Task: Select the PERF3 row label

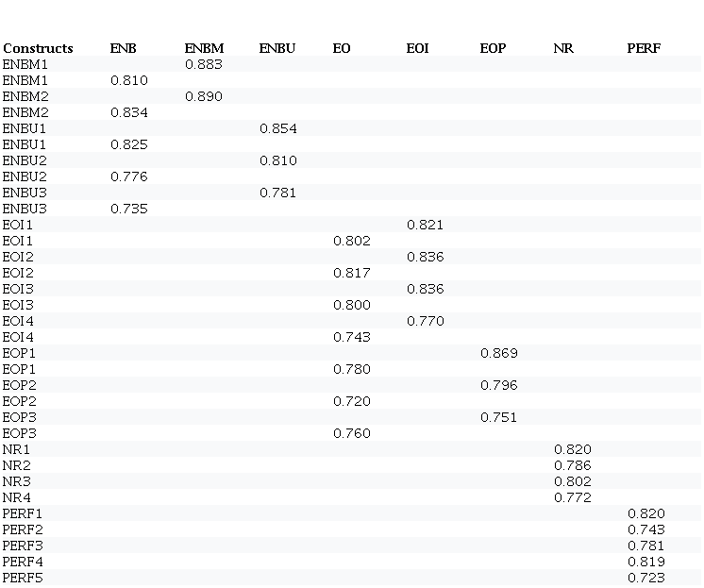Action: (x=23, y=546)
